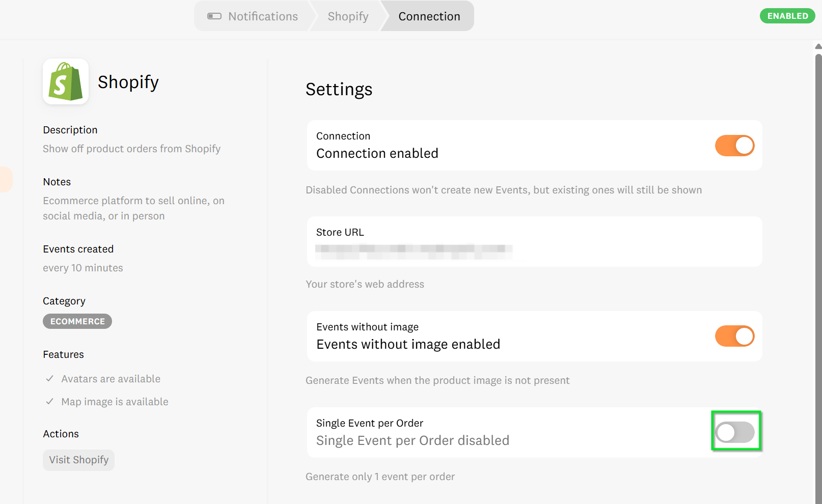Click the vertical scrollbar thumb
The image size is (822, 504).
click(818, 255)
